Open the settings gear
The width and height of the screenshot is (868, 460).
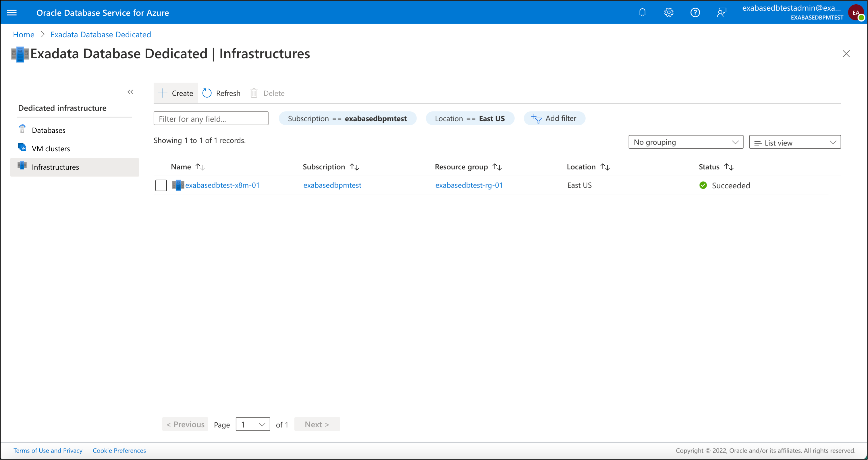pos(669,13)
